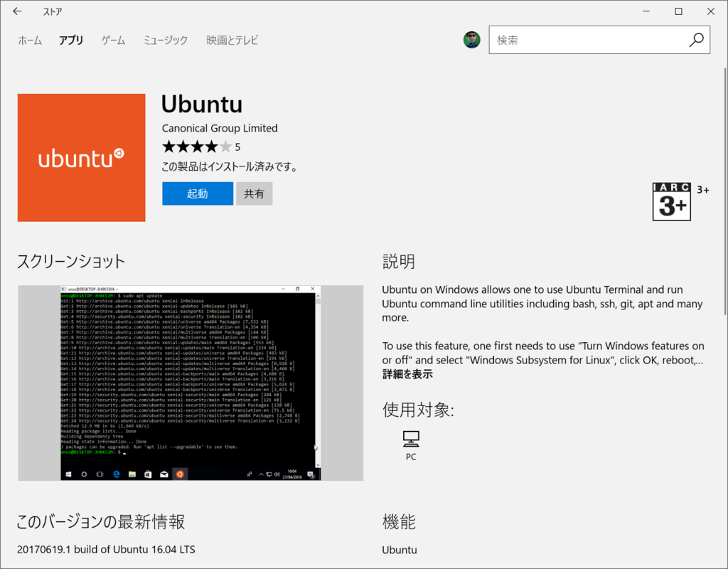Maximize the Store window
This screenshot has width=728, height=569.
click(678, 11)
